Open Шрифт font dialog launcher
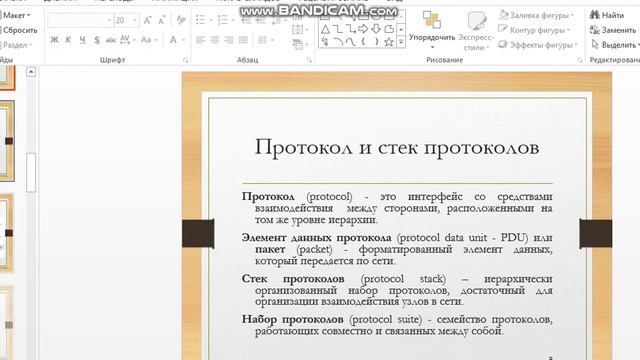Image resolution: width=640 pixels, height=360 pixels. [185, 60]
